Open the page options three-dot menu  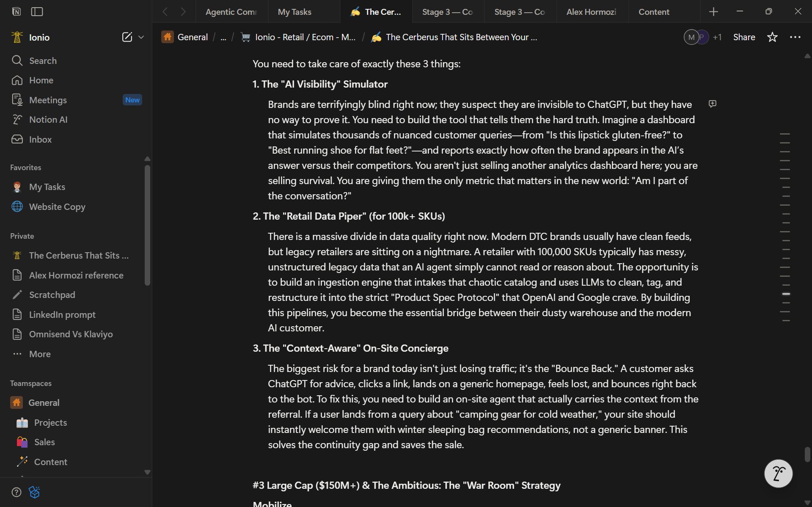pos(795,37)
